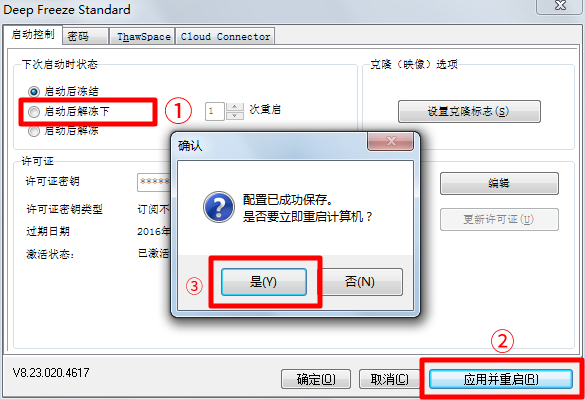Increase restart count with up arrow
Screen dimensions: 585x400
click(x=235, y=107)
